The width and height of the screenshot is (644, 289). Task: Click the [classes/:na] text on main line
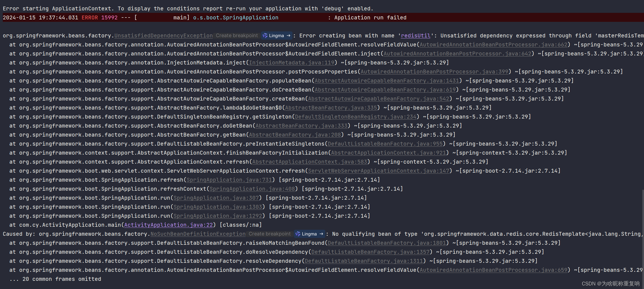click(x=241, y=225)
